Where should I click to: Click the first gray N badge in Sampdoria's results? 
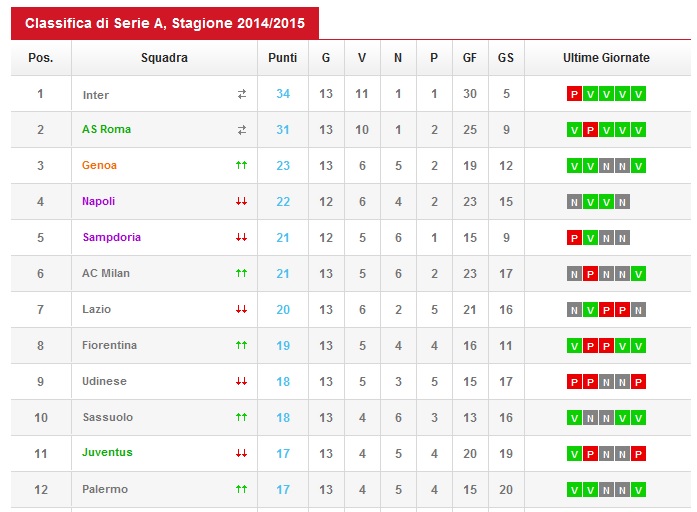(x=606, y=238)
